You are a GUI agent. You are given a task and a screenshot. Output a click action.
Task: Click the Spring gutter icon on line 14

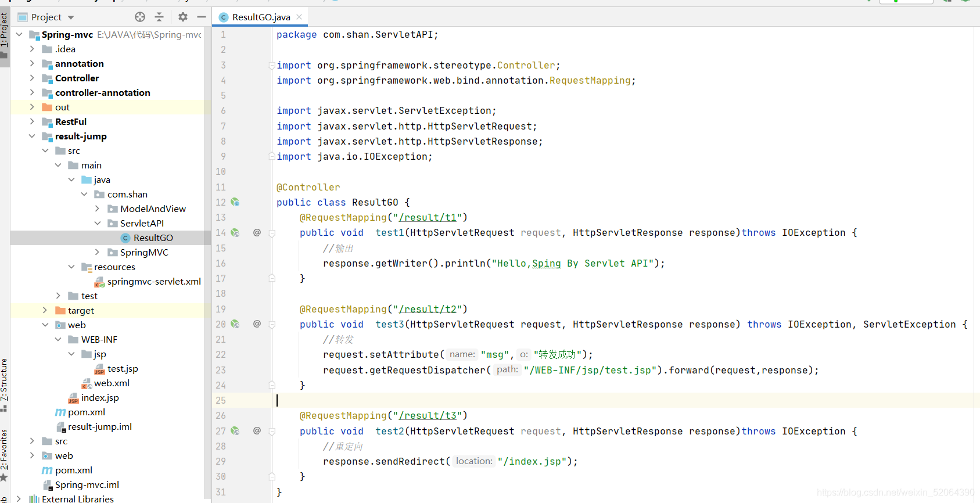[235, 232]
